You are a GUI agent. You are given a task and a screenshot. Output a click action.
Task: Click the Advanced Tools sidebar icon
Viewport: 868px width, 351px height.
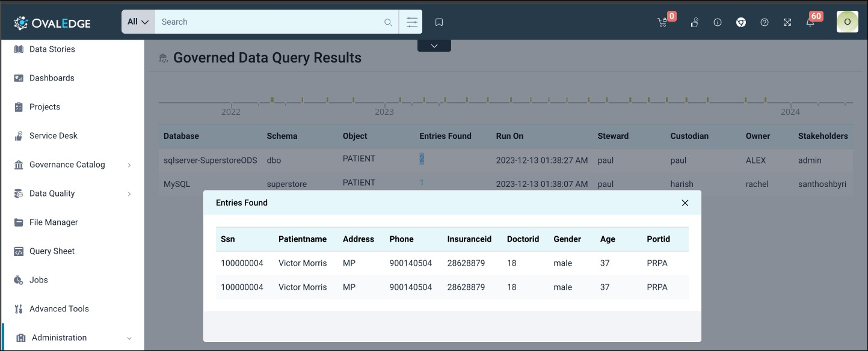click(x=19, y=309)
